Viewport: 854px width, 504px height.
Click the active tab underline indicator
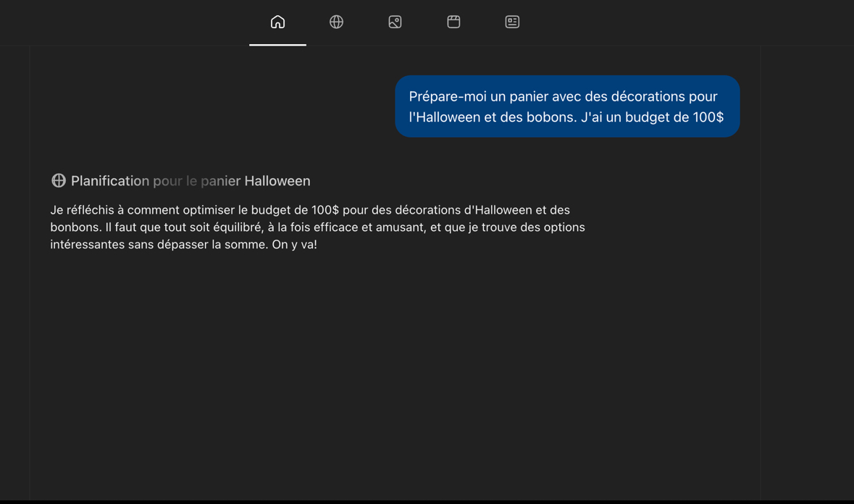click(277, 43)
